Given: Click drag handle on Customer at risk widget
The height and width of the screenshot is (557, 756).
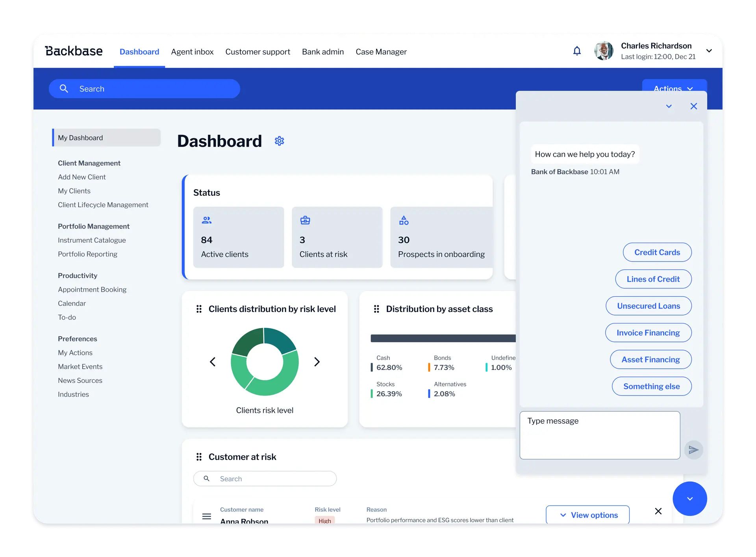Looking at the screenshot, I should tap(199, 457).
